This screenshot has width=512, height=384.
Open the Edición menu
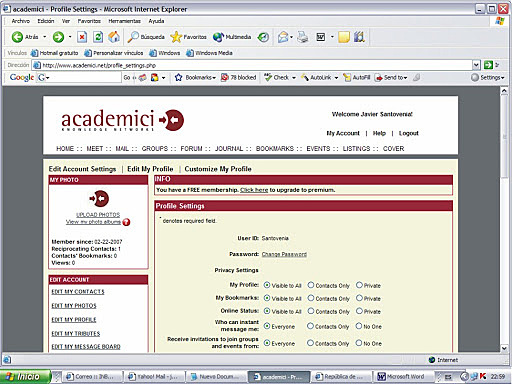[x=46, y=21]
